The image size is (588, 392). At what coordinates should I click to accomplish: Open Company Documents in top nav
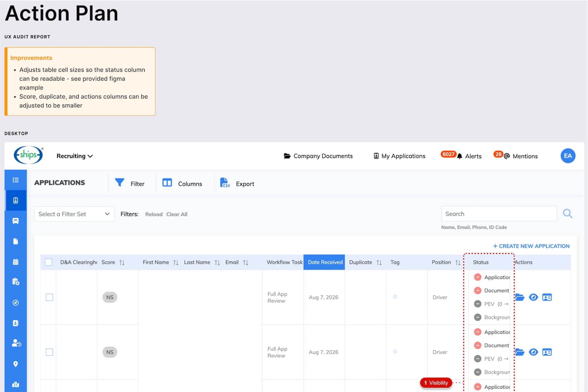coord(318,156)
